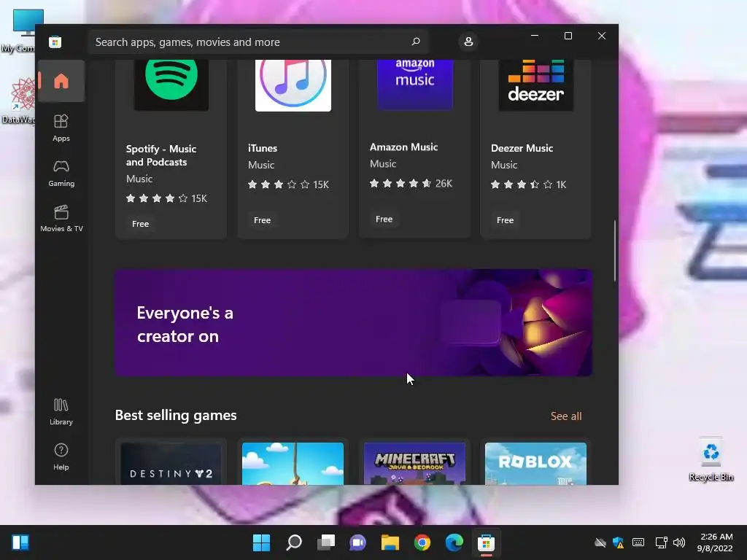
Task: Open the Library in the sidebar
Action: click(61, 412)
